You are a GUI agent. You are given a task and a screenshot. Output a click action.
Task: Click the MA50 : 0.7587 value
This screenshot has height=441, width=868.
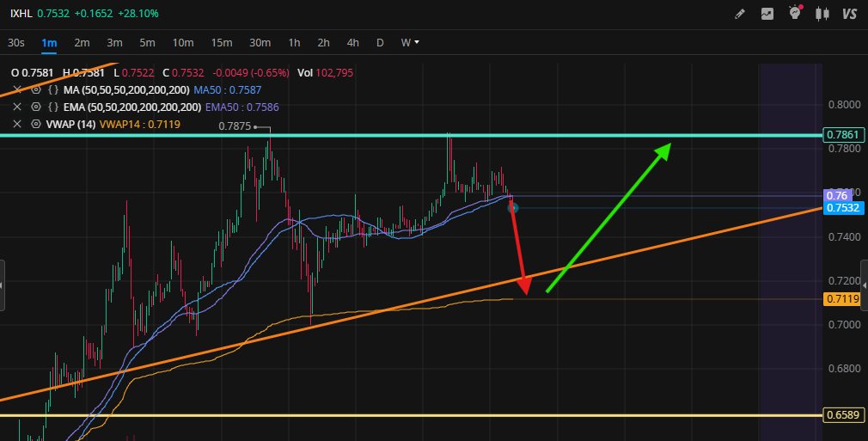pyautogui.click(x=228, y=89)
